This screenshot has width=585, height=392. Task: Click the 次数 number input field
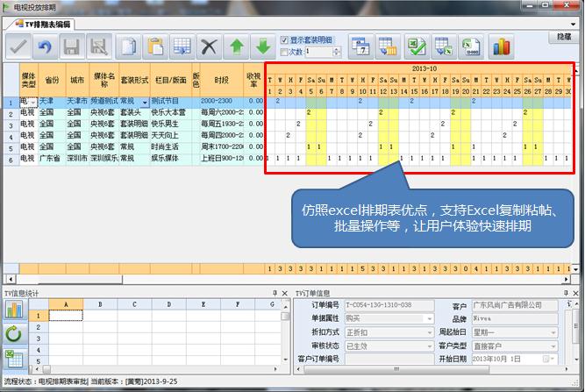318,52
